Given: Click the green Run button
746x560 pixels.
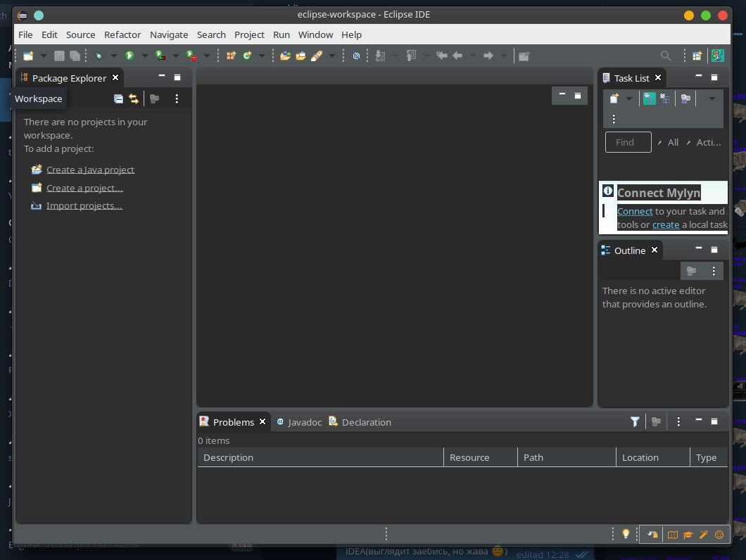Looking at the screenshot, I should pos(129,56).
